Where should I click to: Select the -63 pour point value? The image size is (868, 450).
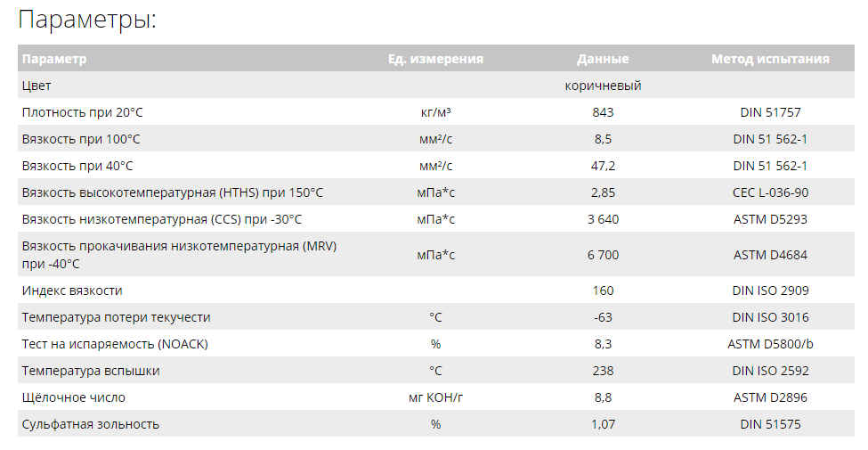coord(603,317)
